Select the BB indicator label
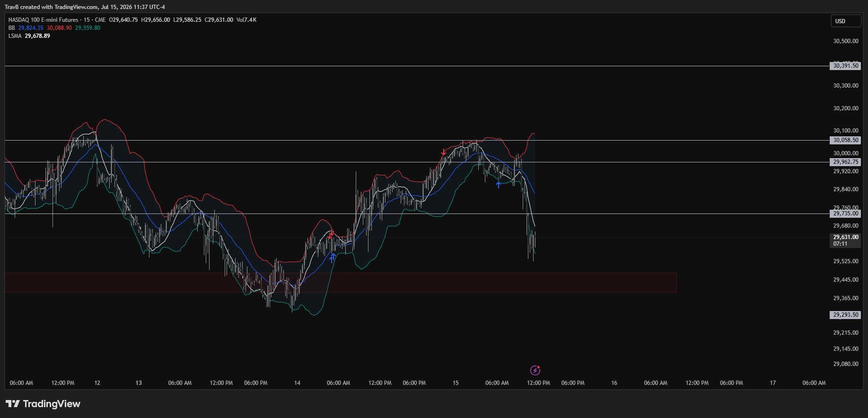 pos(12,28)
